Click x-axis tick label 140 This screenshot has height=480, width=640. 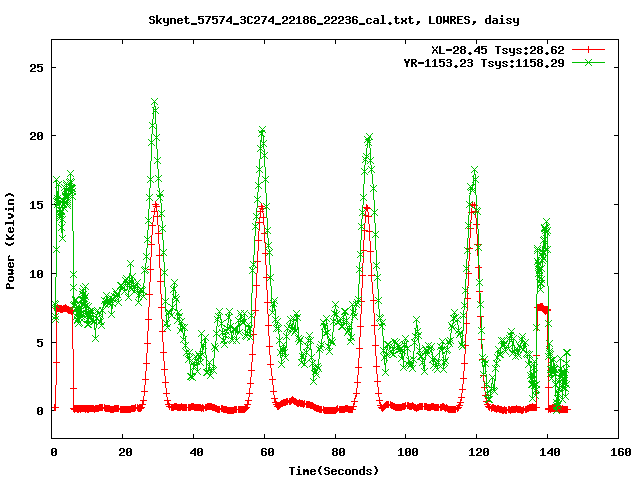click(550, 452)
